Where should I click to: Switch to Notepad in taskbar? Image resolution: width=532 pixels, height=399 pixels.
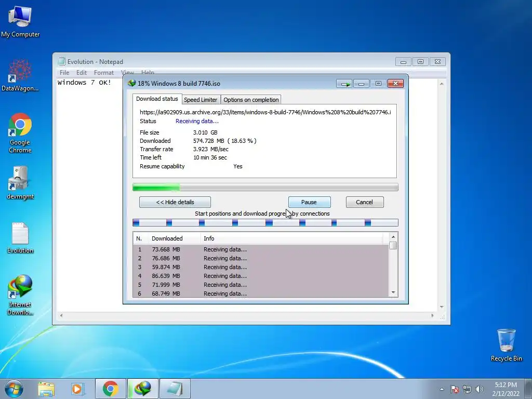pyautogui.click(x=175, y=389)
